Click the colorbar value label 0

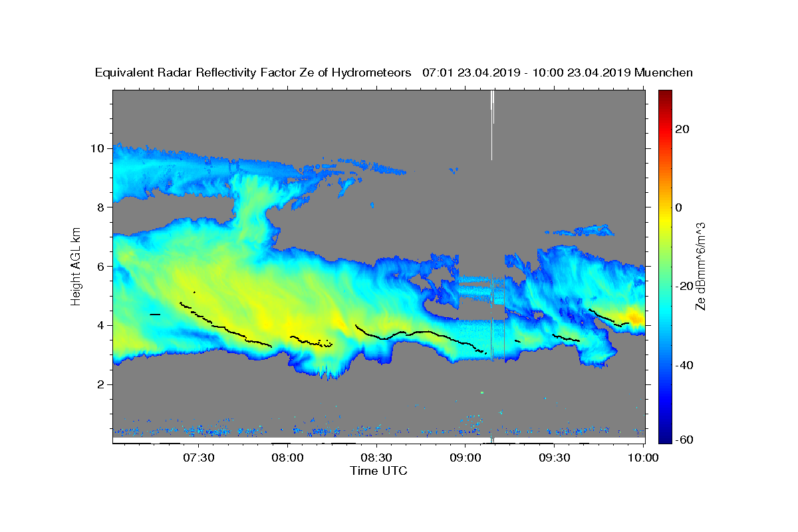pyautogui.click(x=679, y=207)
